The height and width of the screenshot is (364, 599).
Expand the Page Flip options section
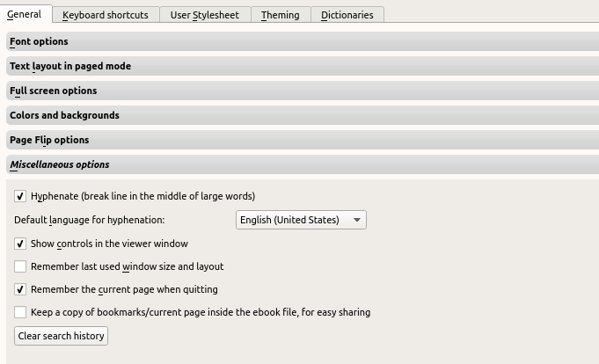[303, 140]
